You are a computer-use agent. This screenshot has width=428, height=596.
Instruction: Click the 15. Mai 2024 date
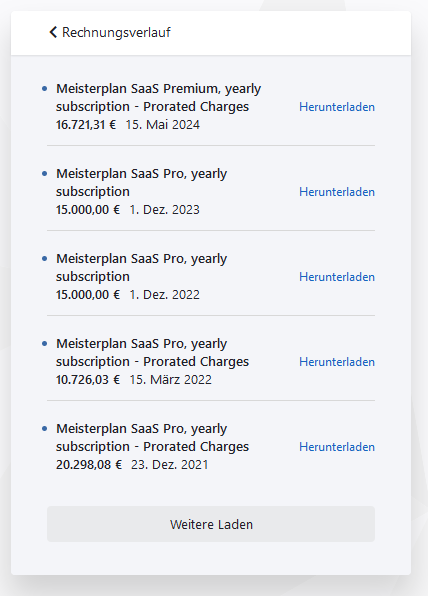pos(163,125)
